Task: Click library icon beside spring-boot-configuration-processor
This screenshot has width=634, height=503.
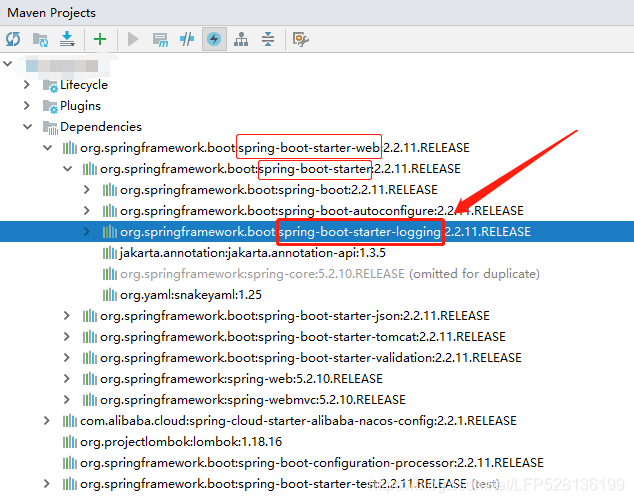Action: [x=70, y=463]
